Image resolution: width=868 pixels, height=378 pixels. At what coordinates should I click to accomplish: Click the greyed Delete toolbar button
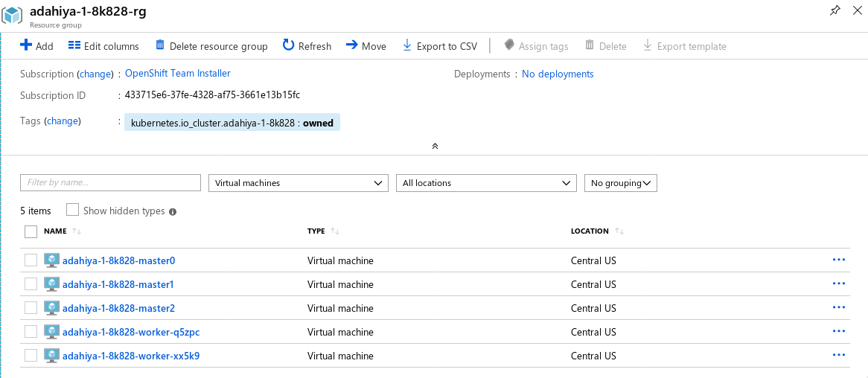pos(606,46)
